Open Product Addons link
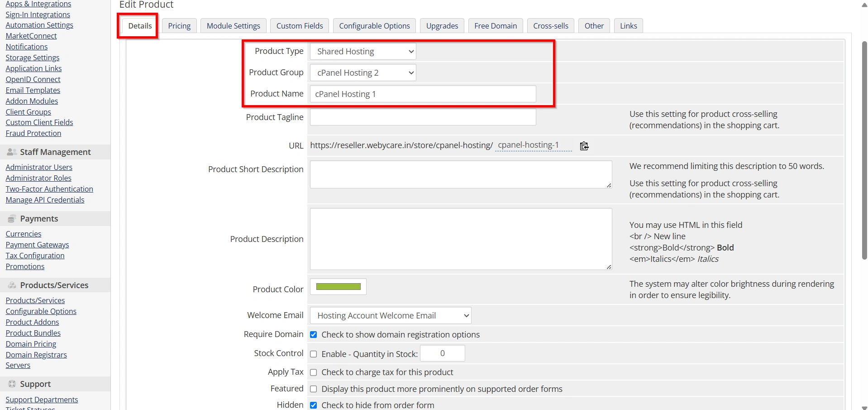 click(x=32, y=322)
